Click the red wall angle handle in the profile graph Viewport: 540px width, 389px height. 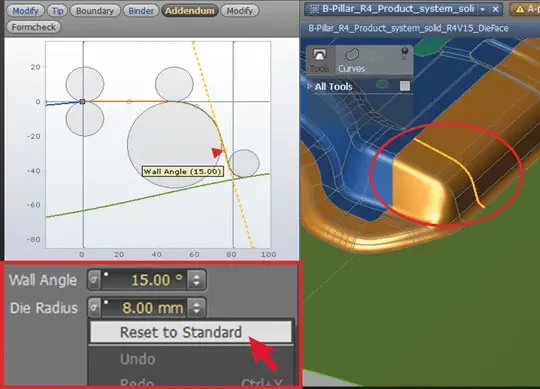(x=218, y=152)
